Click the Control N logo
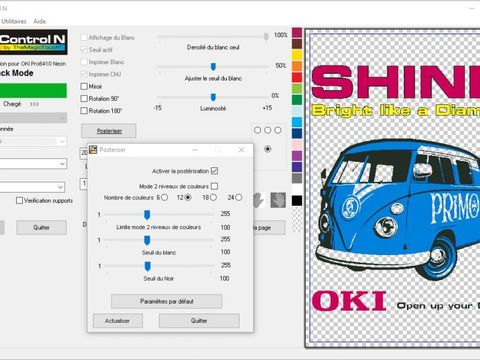 pyautogui.click(x=33, y=42)
